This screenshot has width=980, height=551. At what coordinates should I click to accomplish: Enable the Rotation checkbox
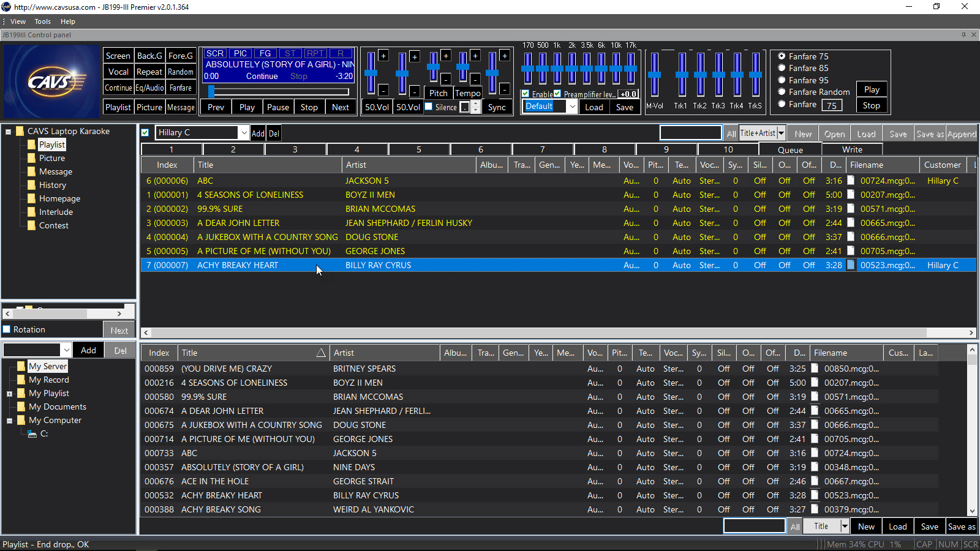click(7, 329)
